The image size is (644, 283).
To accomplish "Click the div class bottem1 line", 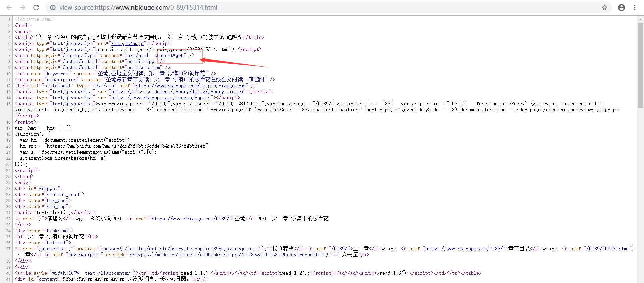I will click(x=43, y=243).
